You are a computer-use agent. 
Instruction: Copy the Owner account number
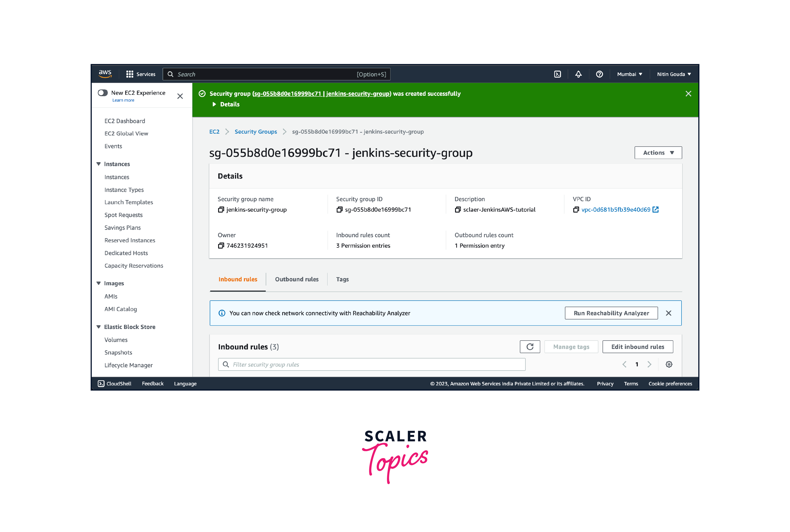221,245
